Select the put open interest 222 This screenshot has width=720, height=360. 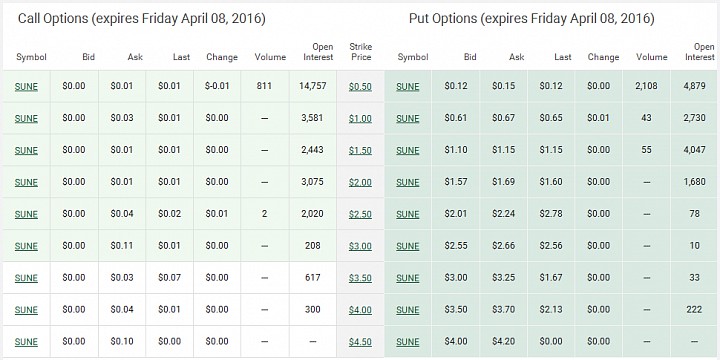(694, 309)
